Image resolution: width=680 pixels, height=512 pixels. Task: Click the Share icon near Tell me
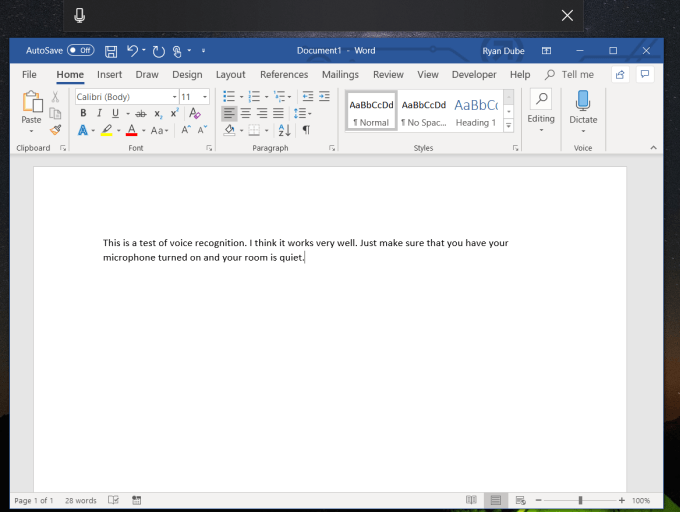coord(620,75)
